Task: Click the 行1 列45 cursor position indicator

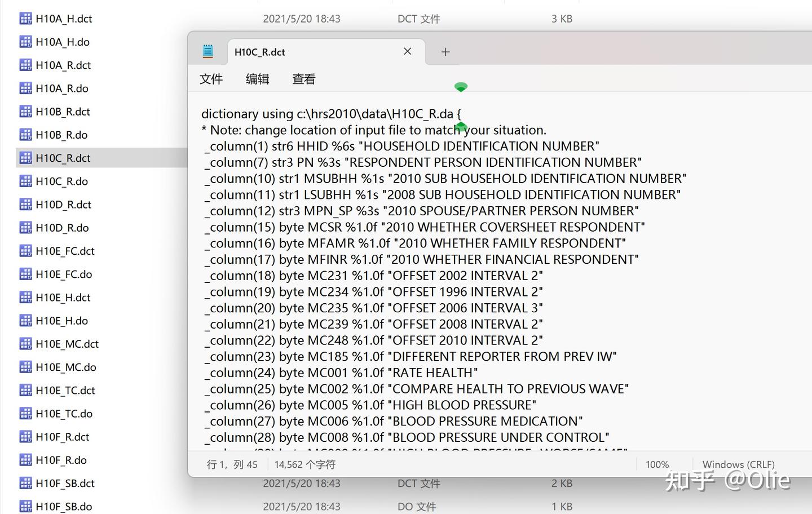Action: pos(232,464)
